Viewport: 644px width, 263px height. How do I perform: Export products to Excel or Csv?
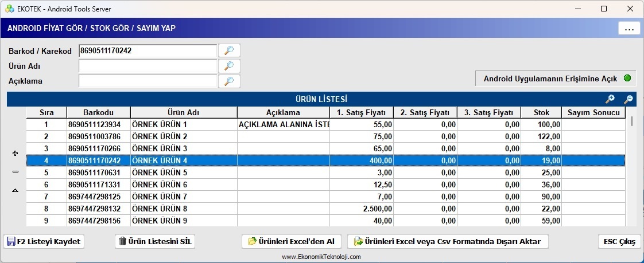point(448,241)
